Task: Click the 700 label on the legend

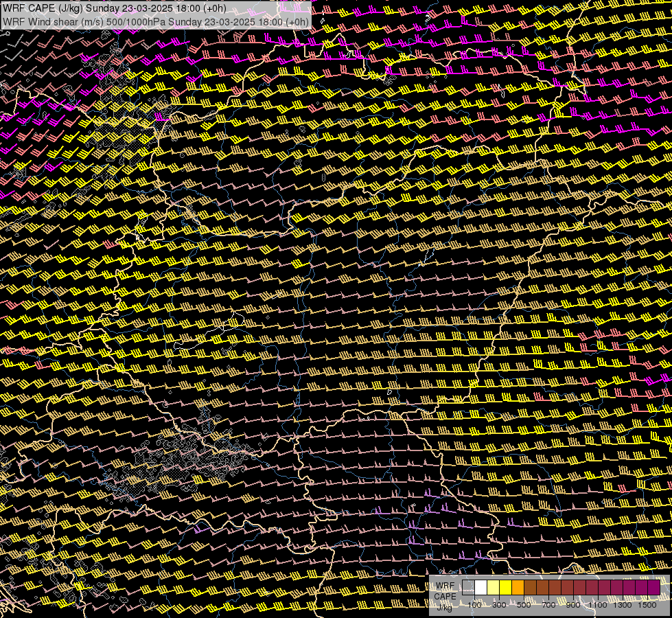Action: pos(548,605)
